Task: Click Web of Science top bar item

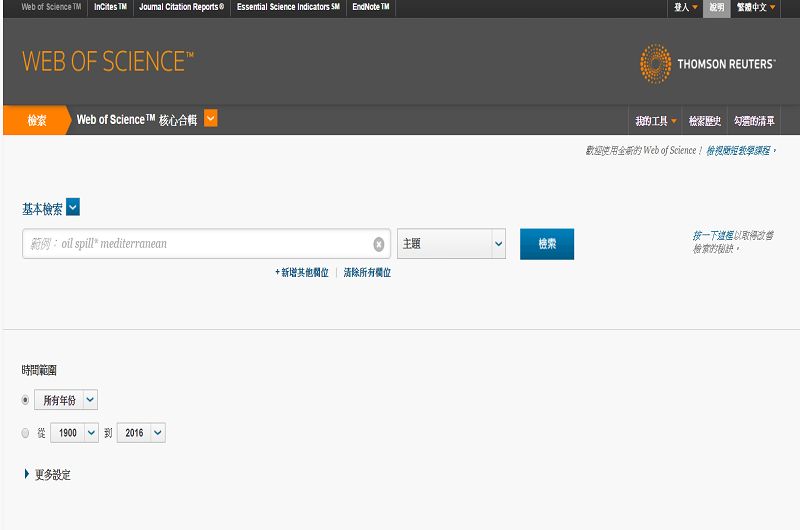Action: [51, 7]
